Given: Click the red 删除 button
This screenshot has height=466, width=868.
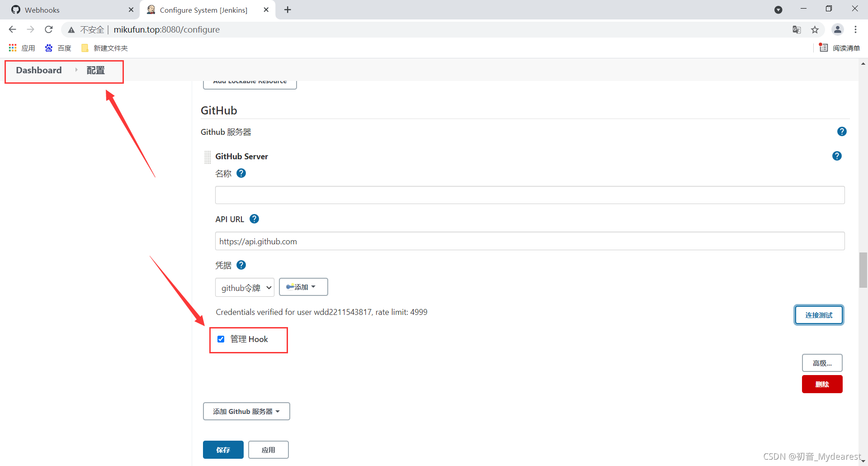Looking at the screenshot, I should (822, 384).
